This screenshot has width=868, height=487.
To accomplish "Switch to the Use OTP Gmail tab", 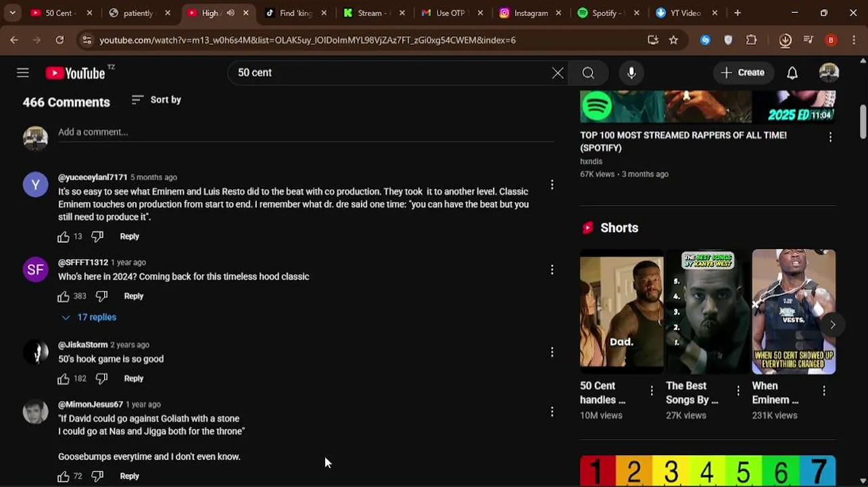I will (452, 13).
